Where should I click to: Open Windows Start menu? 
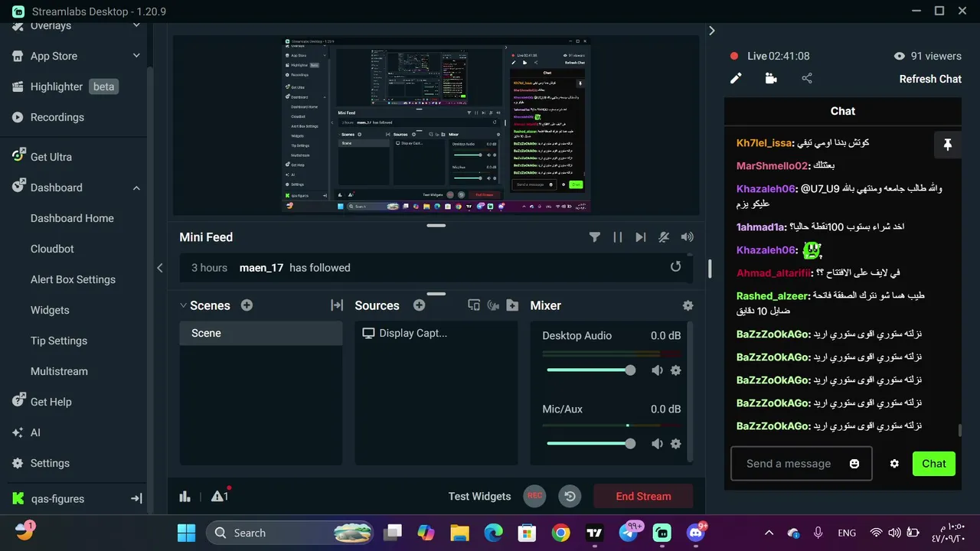tap(186, 533)
